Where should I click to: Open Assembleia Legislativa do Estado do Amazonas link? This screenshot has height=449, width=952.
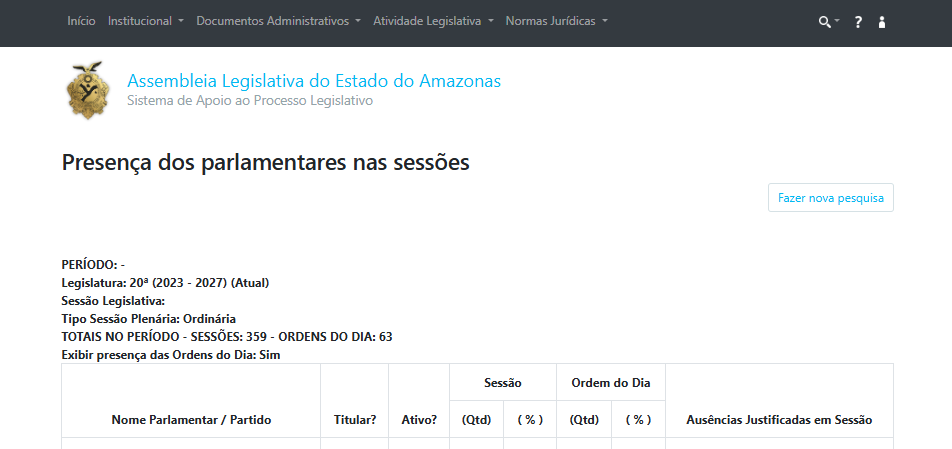314,81
